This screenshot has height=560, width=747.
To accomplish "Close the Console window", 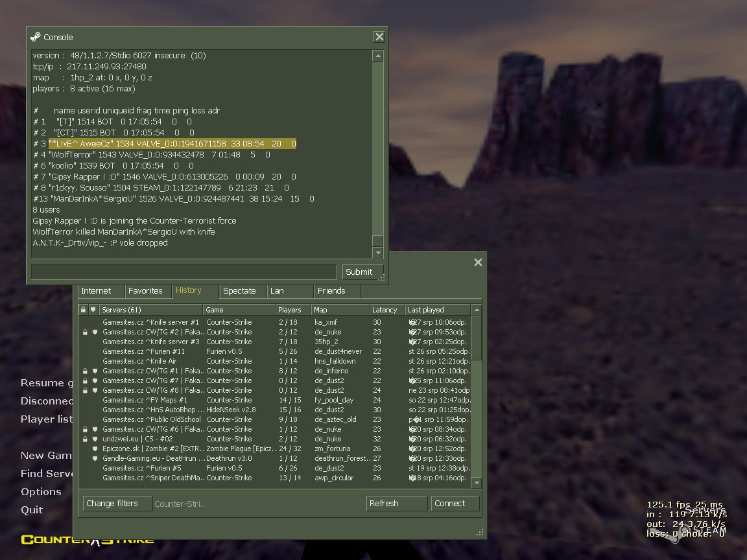I will point(379,37).
